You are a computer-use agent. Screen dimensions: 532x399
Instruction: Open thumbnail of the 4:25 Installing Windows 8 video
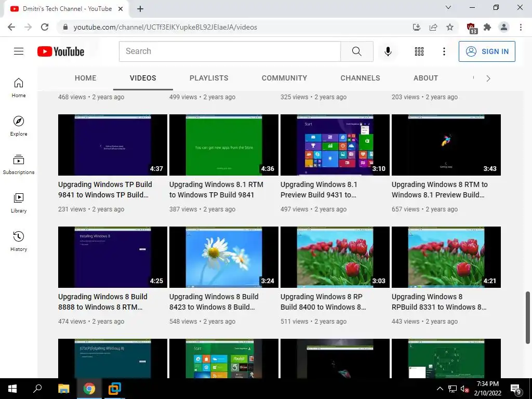coord(113,257)
